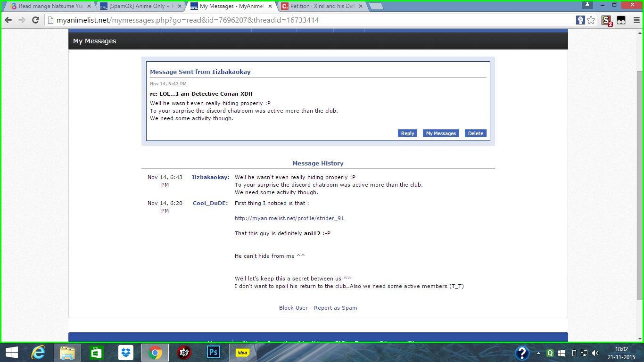This screenshot has width=644, height=362.
Task: Open Dropbox from the taskbar
Action: pyautogui.click(x=126, y=352)
